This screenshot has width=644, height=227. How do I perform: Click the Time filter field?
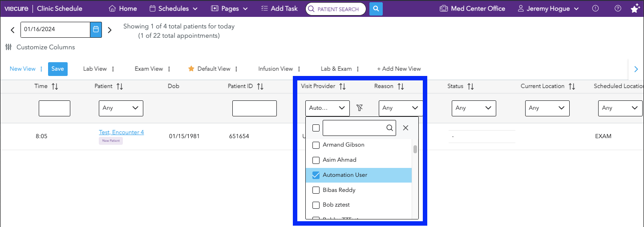(54, 108)
